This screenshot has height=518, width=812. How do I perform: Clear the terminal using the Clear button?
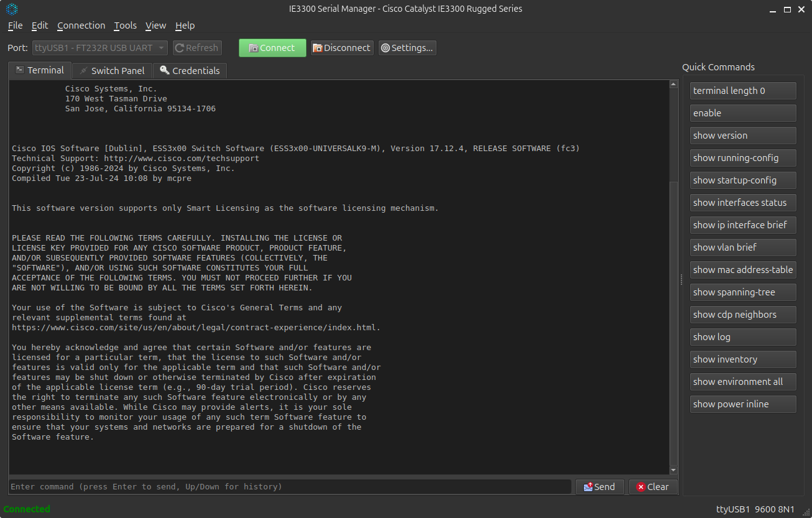pyautogui.click(x=652, y=487)
